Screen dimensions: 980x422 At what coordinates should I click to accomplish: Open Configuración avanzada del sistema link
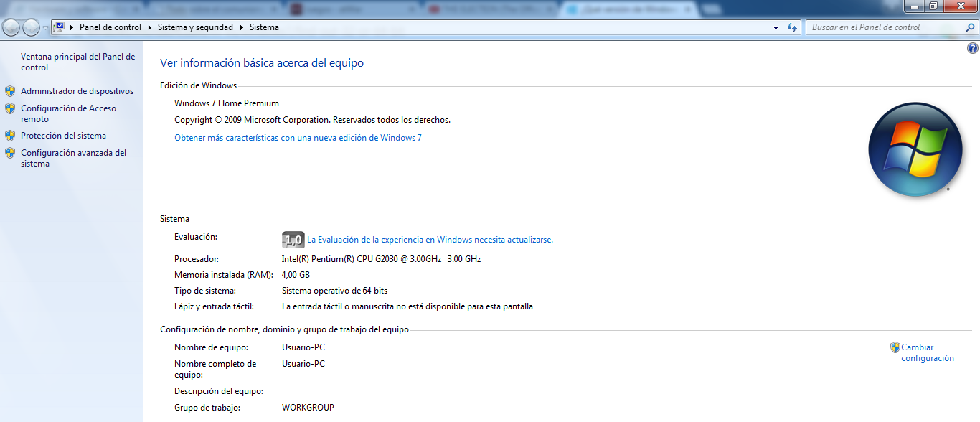pos(73,158)
